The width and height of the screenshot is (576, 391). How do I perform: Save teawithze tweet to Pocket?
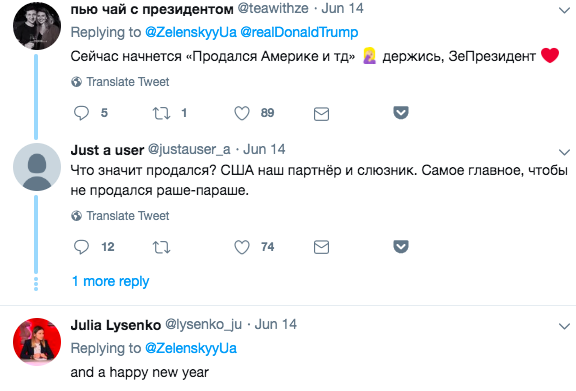tap(401, 112)
